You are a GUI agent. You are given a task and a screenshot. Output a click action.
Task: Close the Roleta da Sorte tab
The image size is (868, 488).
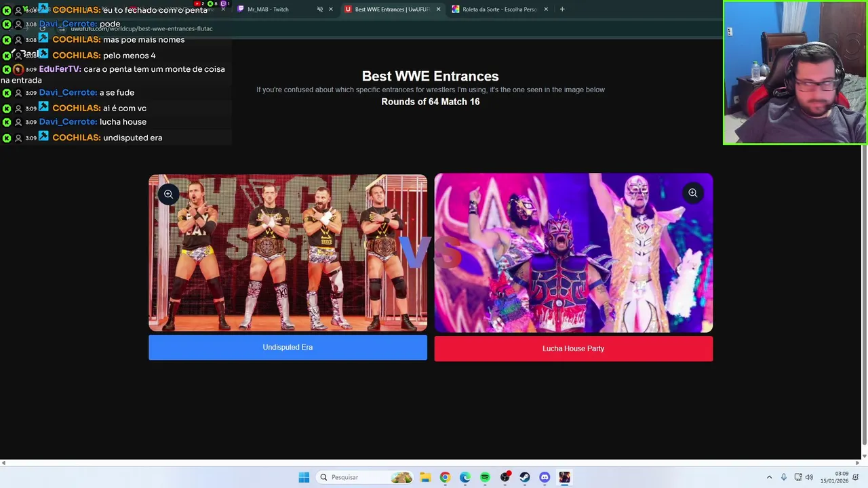coord(546,9)
